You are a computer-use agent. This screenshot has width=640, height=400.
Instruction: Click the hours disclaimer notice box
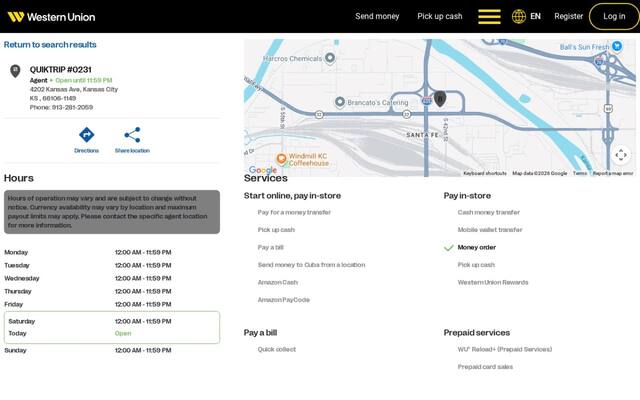pyautogui.click(x=112, y=212)
